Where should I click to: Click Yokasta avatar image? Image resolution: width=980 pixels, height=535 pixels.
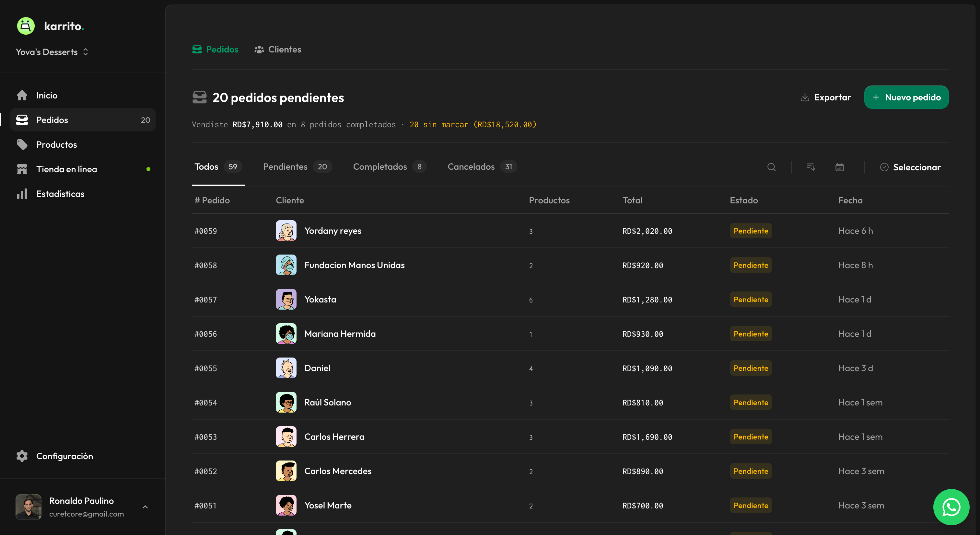286,299
